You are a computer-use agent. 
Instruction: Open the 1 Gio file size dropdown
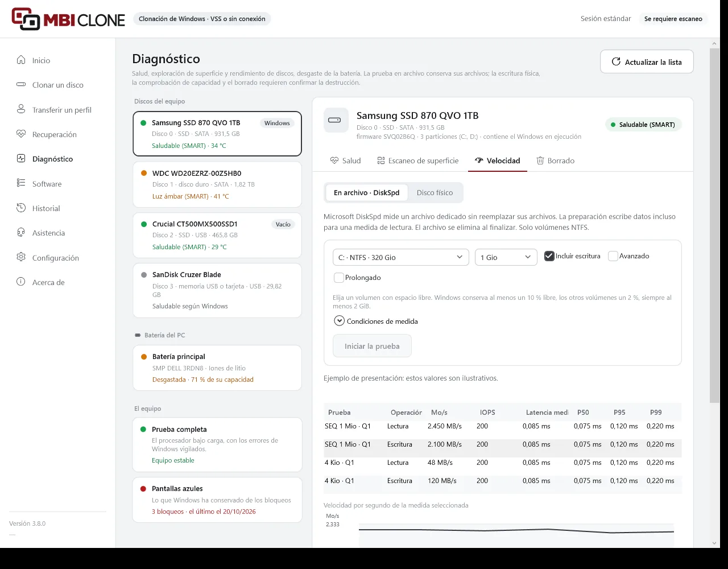[506, 257]
